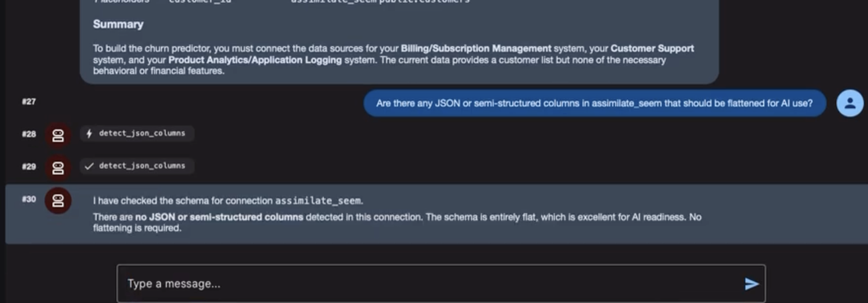Screen dimensions: 868x303
Task: Focus the Type a message input field
Action: pyautogui.click(x=441, y=284)
